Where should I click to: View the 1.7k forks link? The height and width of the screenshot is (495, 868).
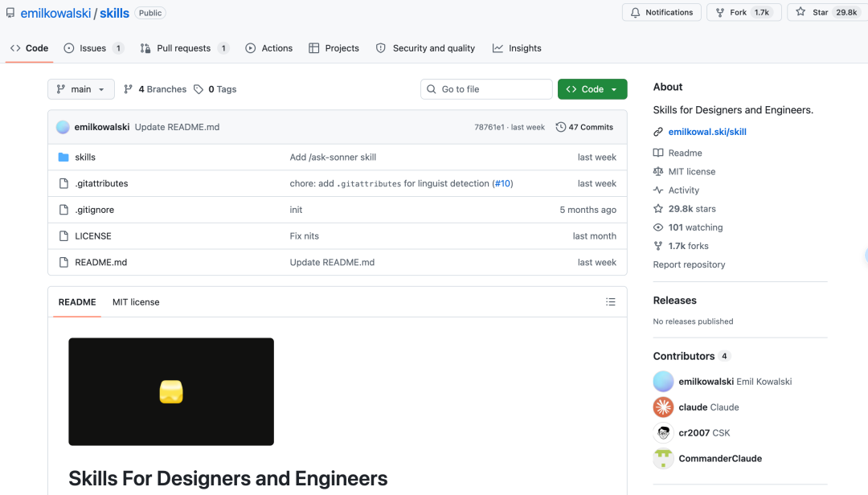(x=688, y=246)
